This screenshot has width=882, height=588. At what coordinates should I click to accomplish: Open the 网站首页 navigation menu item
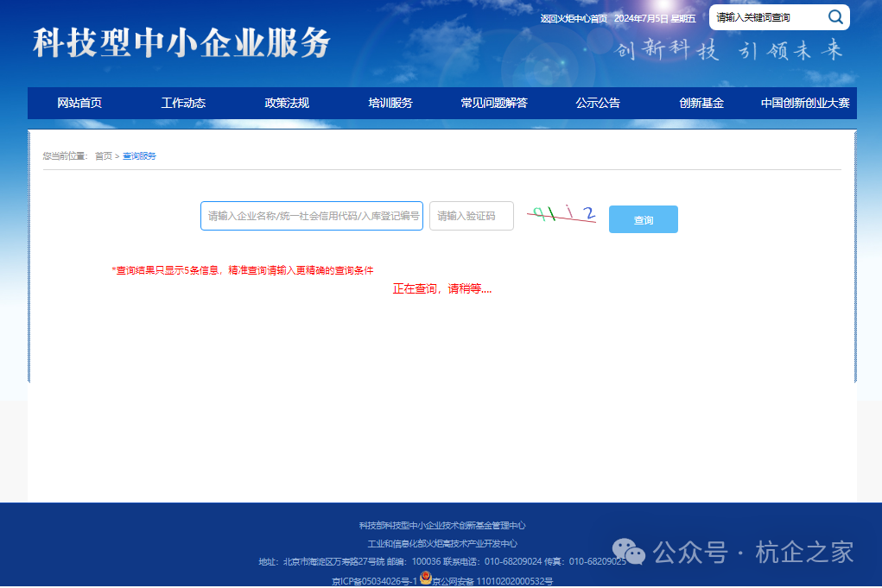tap(79, 103)
